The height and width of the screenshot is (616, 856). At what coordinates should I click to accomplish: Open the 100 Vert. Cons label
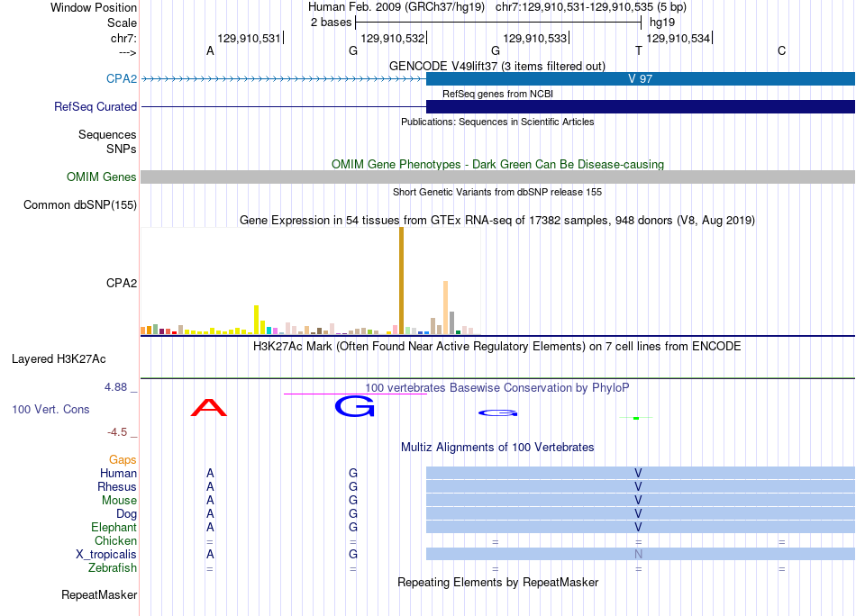point(50,409)
